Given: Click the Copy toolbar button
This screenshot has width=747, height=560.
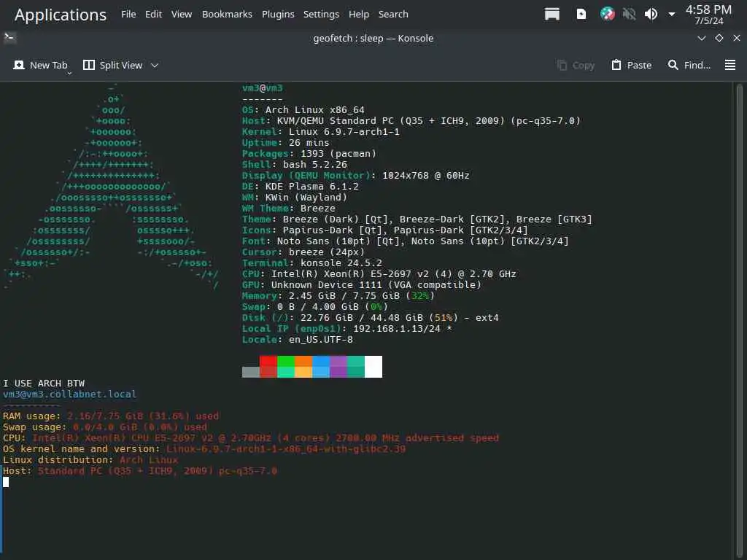Looking at the screenshot, I should (x=576, y=65).
